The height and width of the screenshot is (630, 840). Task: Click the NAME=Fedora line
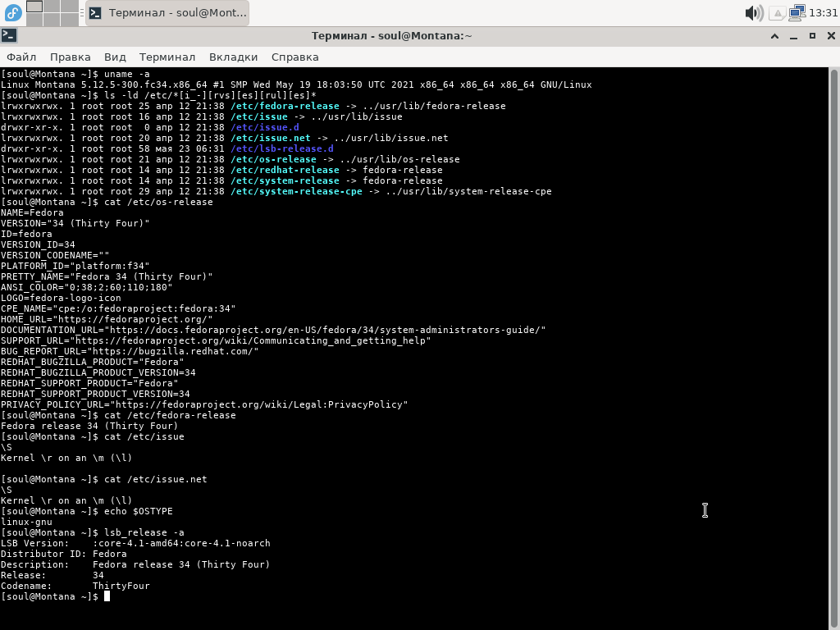click(32, 212)
